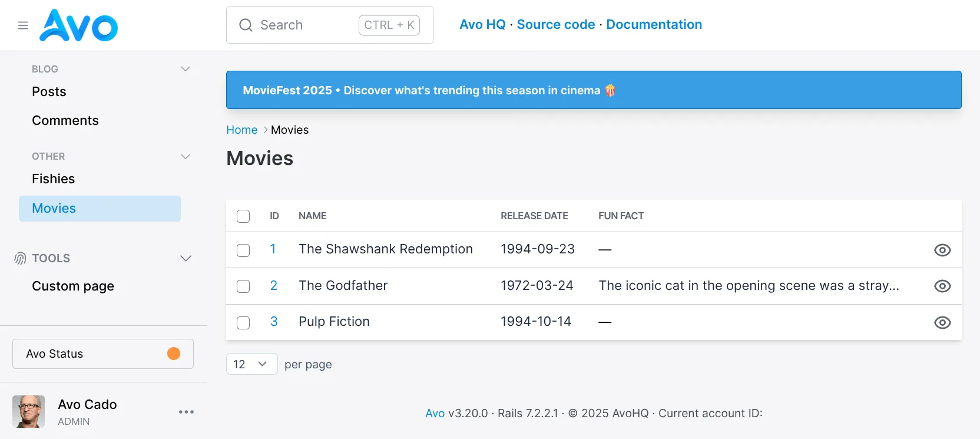Click the Avo logo

78,25
